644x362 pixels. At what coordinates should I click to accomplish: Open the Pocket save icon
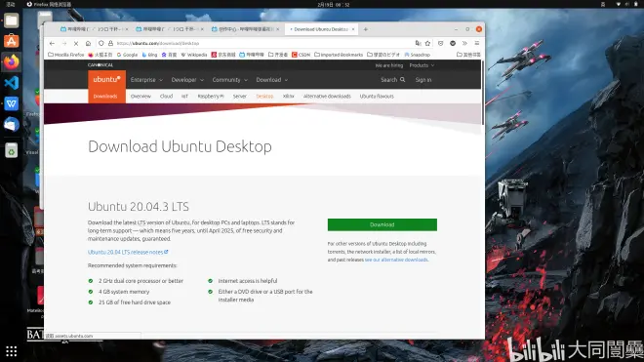tap(441, 43)
